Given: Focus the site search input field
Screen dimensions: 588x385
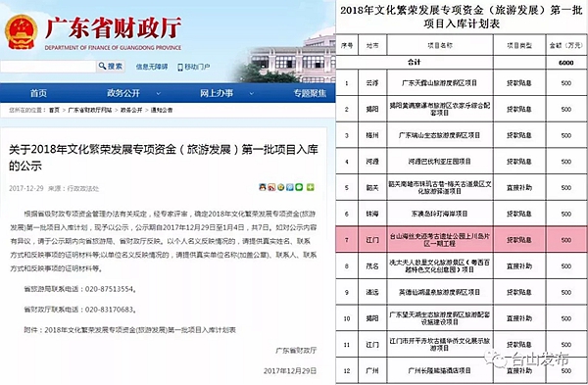Looking at the screenshot, I should pos(48,67).
